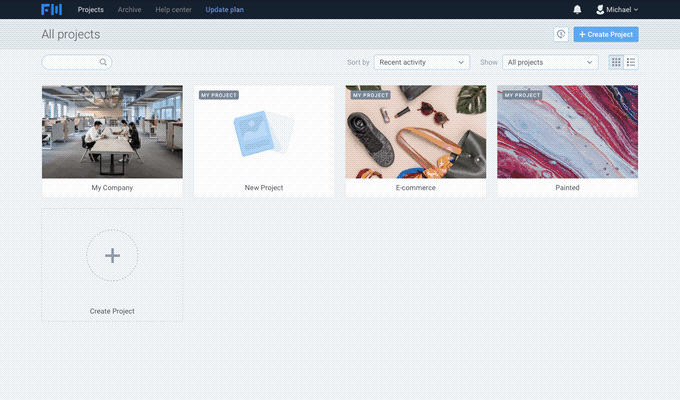This screenshot has height=400, width=680.
Task: Click the Painted title text
Action: point(567,188)
